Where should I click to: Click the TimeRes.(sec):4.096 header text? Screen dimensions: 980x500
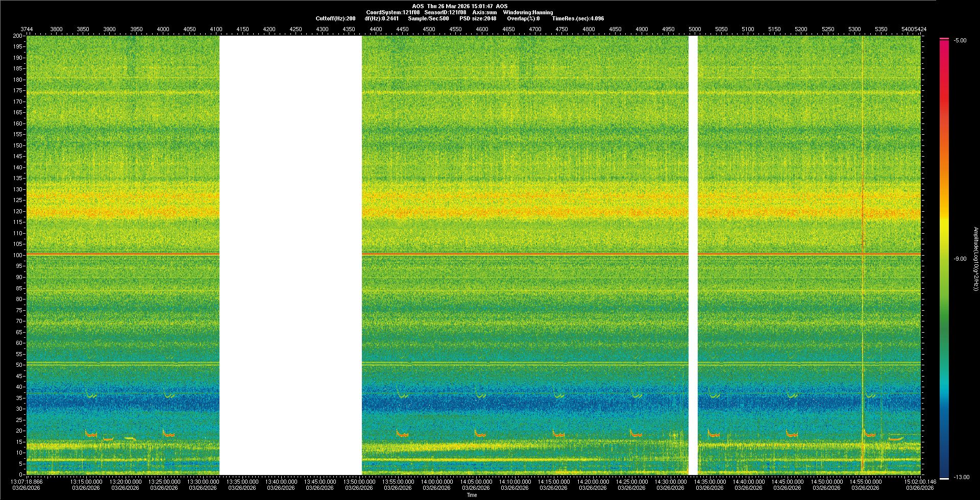[x=578, y=19]
